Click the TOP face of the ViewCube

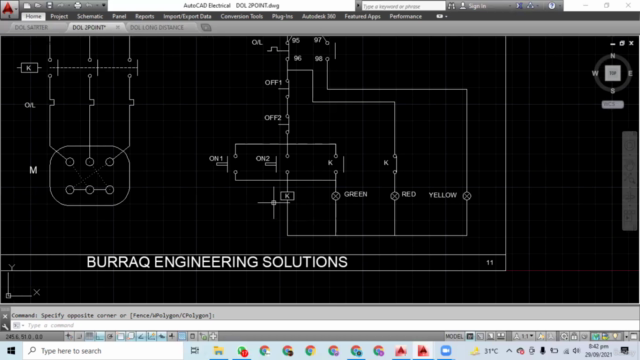point(613,73)
